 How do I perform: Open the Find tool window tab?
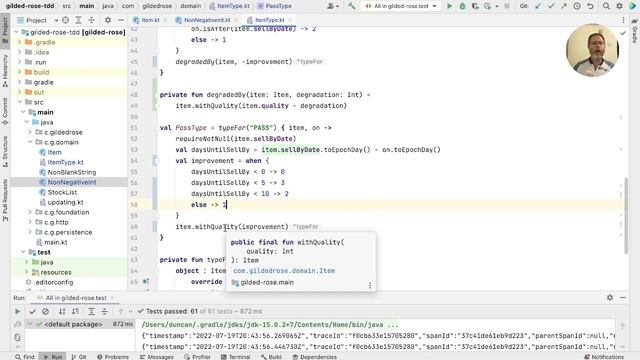(x=25, y=357)
